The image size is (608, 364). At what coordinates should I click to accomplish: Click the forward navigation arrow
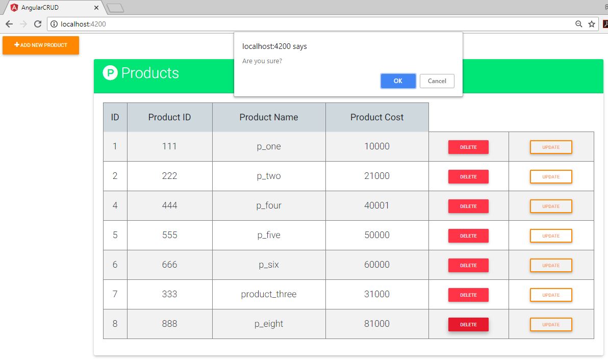pyautogui.click(x=23, y=23)
